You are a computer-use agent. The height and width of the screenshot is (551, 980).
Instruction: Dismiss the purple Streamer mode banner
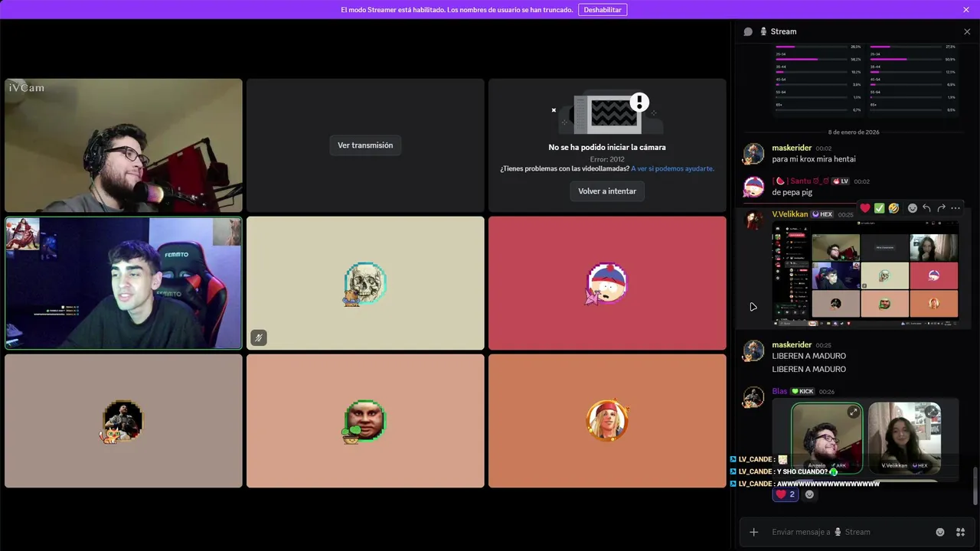click(966, 10)
